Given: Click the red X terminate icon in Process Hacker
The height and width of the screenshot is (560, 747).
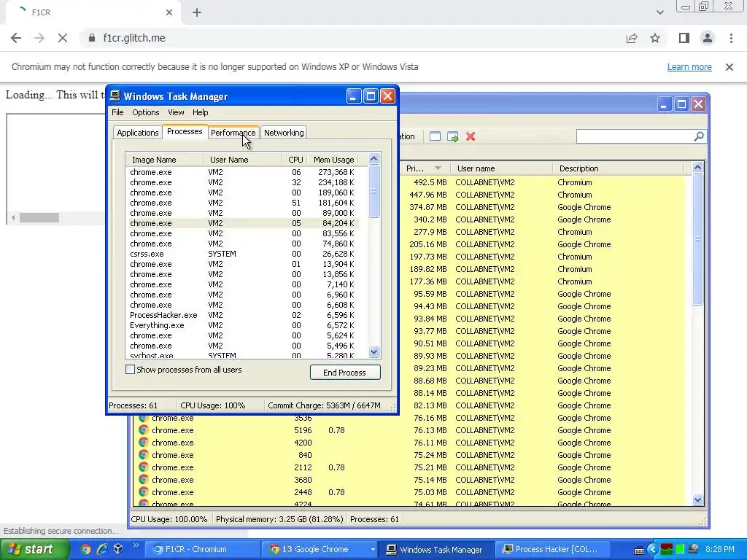Looking at the screenshot, I should click(x=471, y=136).
